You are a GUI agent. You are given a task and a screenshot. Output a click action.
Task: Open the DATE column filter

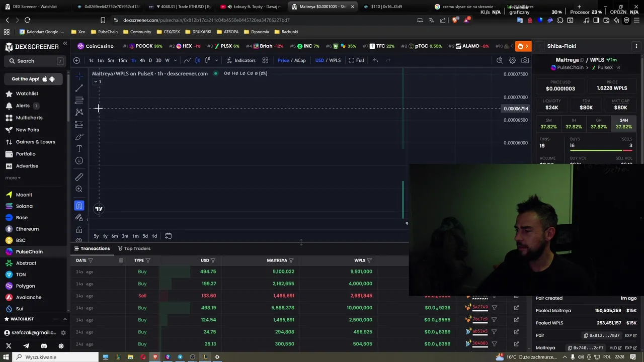(x=91, y=260)
